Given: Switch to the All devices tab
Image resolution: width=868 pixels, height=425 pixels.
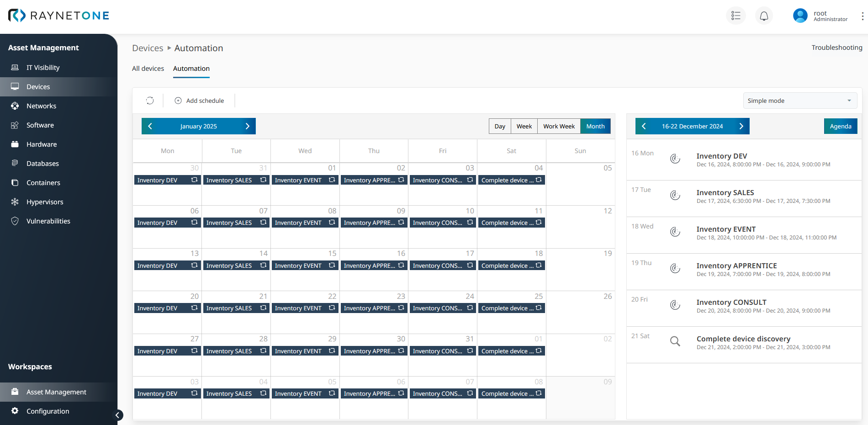Looking at the screenshot, I should [x=148, y=69].
